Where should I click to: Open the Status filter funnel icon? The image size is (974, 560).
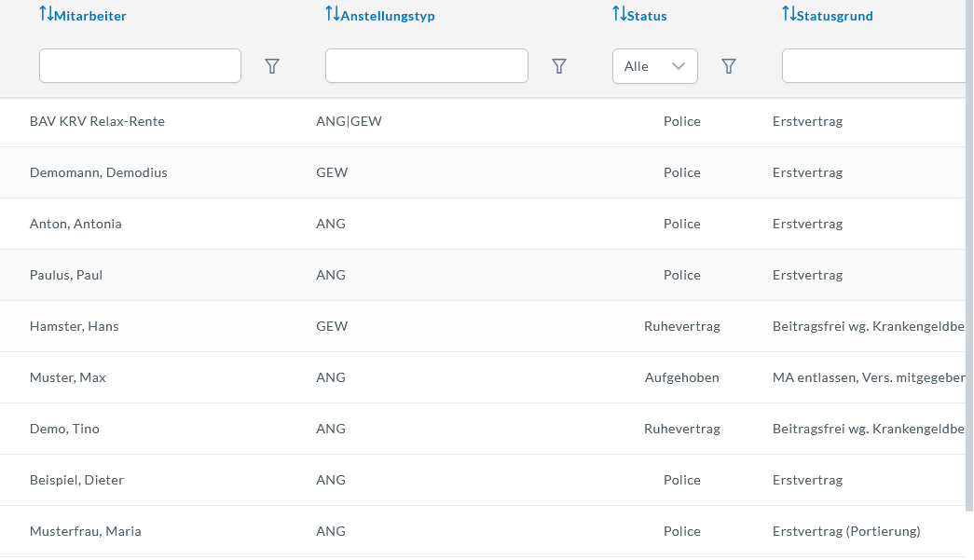(x=729, y=66)
